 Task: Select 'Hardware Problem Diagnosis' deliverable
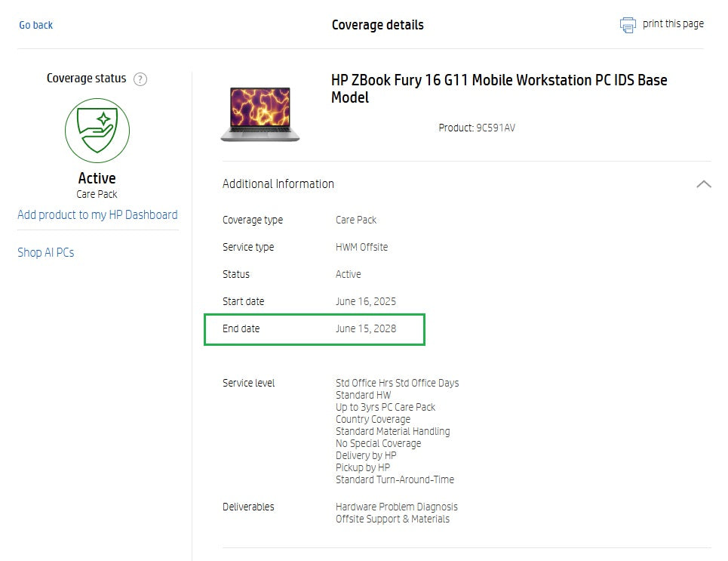point(397,507)
